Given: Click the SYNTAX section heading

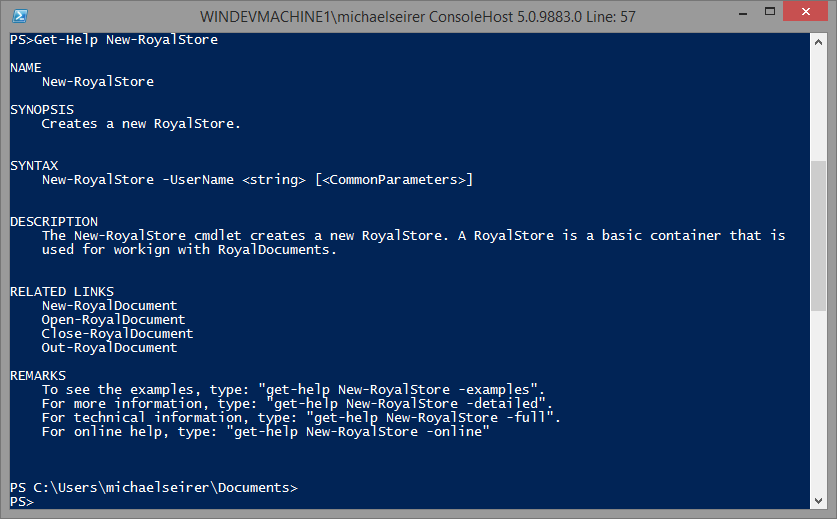Looking at the screenshot, I should 34,165.
